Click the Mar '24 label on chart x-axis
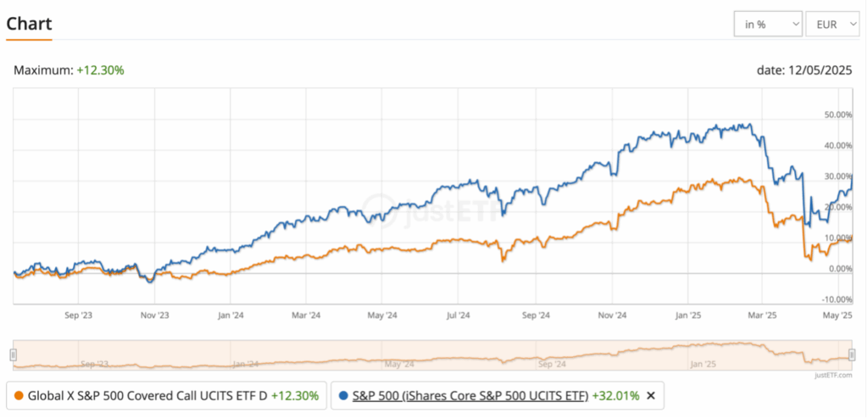 [x=306, y=315]
